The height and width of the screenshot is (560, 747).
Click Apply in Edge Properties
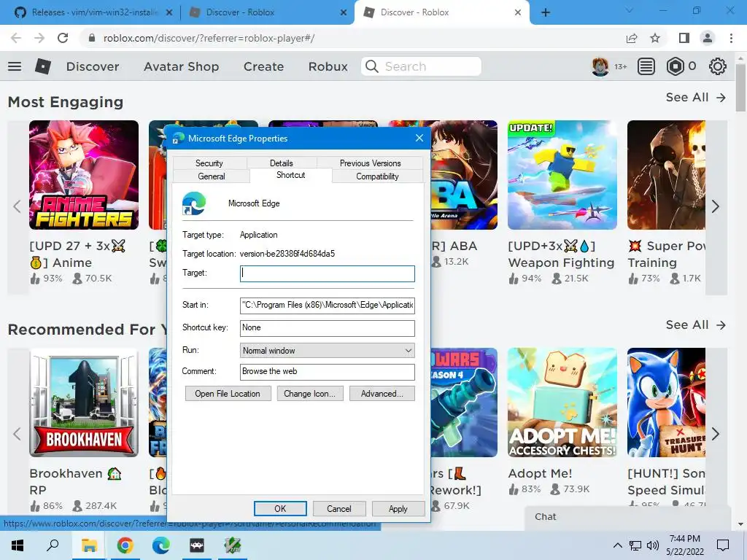pos(398,508)
